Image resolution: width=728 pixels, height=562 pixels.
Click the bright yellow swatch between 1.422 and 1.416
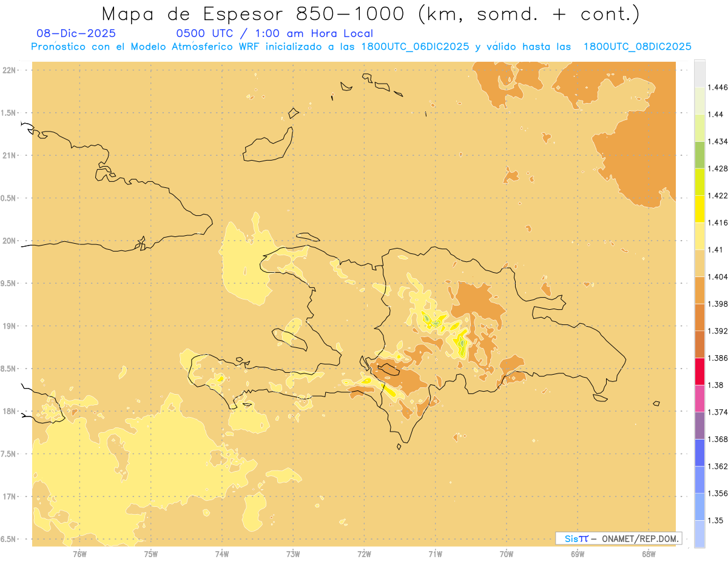pyautogui.click(x=699, y=209)
